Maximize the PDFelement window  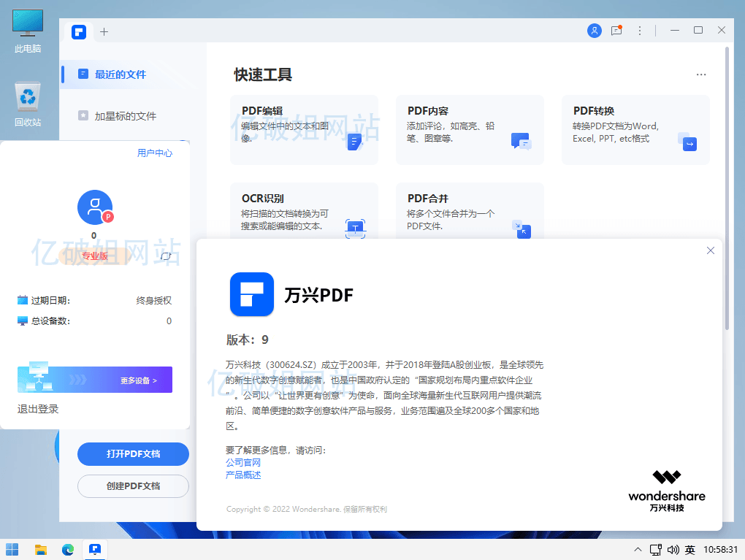click(698, 30)
